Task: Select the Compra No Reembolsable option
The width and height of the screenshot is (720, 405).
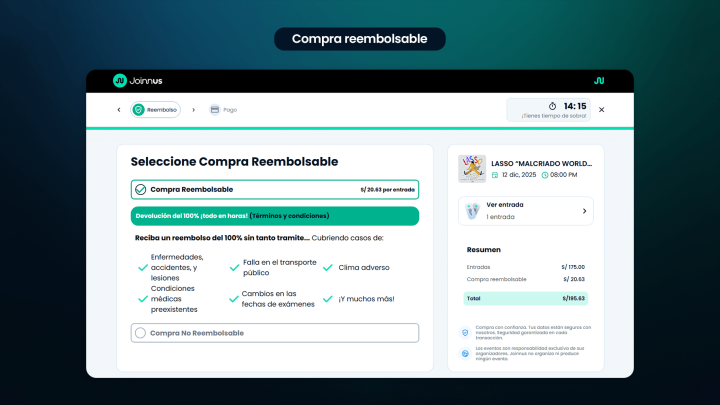Action: [x=141, y=333]
